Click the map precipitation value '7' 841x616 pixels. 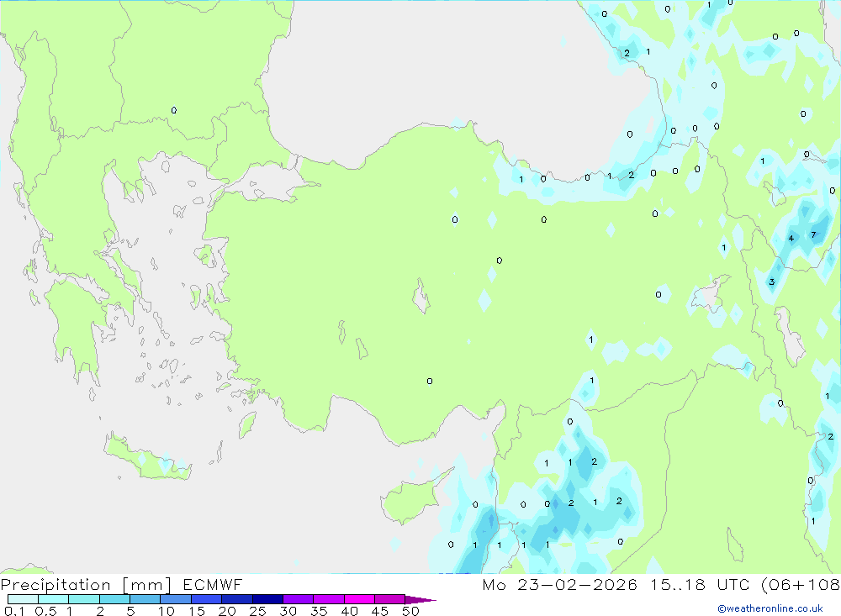pyautogui.click(x=813, y=234)
